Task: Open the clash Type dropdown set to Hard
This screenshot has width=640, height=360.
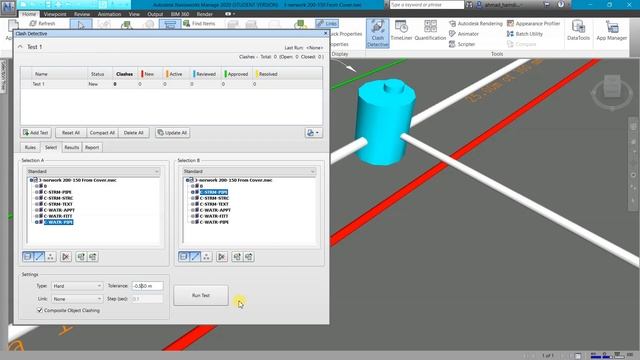Action: pos(77,286)
